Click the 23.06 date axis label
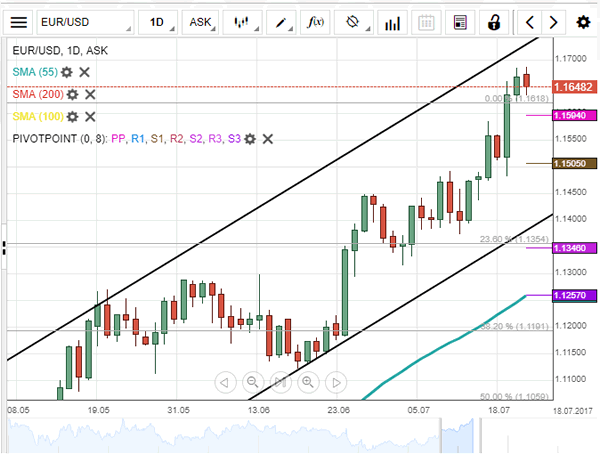The image size is (600, 455). click(x=339, y=410)
